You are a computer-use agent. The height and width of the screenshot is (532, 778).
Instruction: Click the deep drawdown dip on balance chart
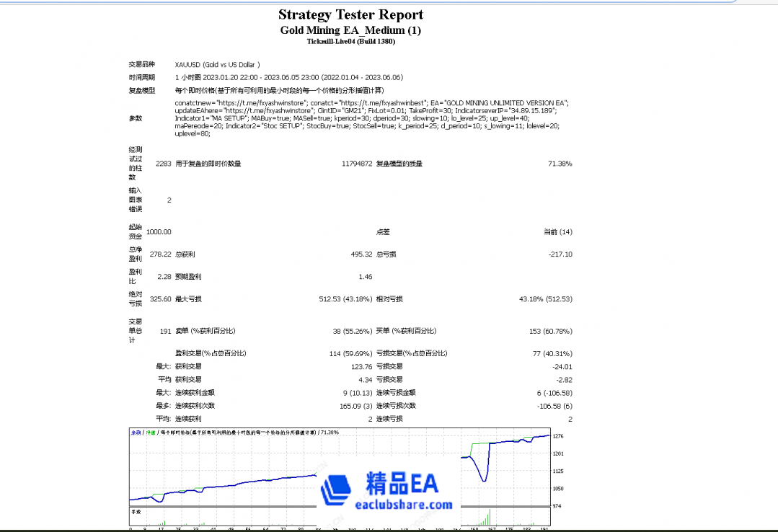485,479
